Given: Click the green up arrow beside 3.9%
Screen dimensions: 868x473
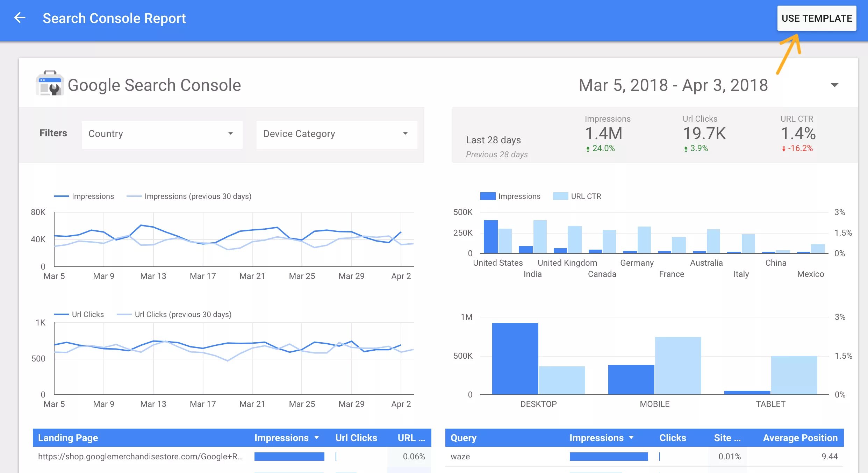Looking at the screenshot, I should click(x=686, y=149).
